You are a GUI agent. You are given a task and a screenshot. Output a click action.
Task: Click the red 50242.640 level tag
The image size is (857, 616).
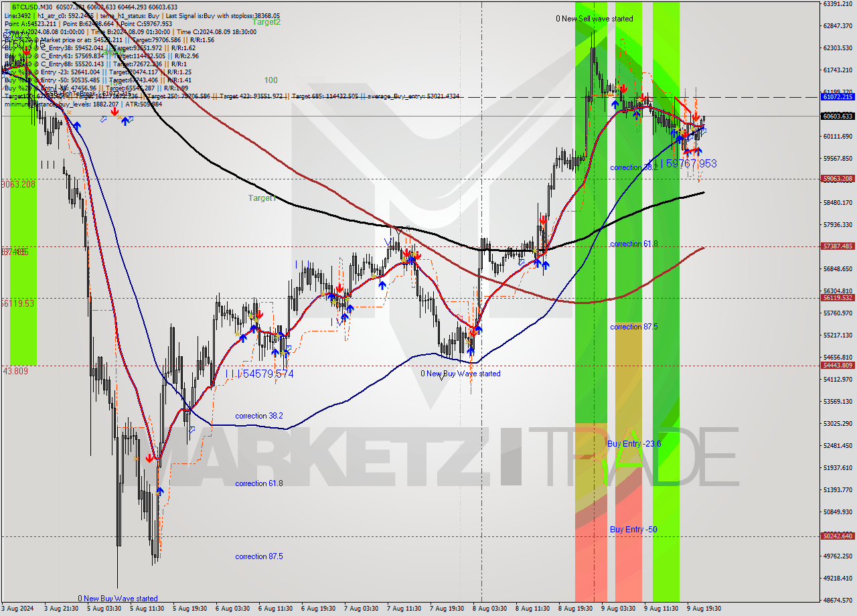838,536
